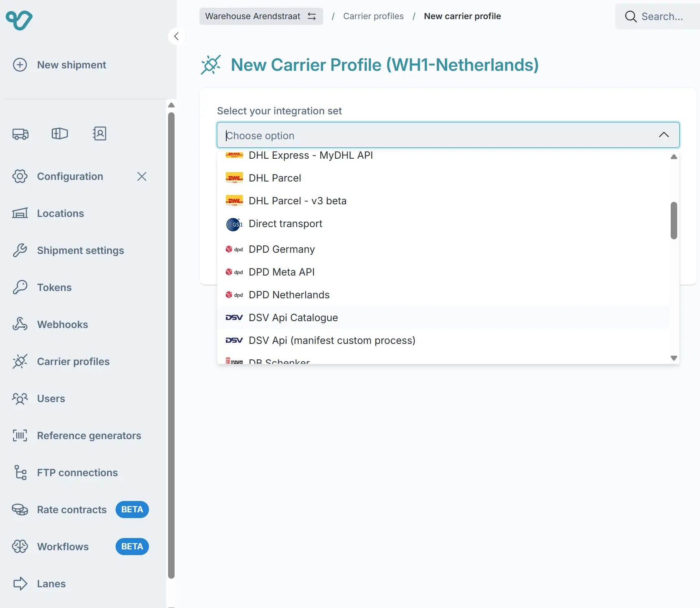The image size is (700, 608).
Task: Open the truck shipments icon tab
Action: pos(20,133)
